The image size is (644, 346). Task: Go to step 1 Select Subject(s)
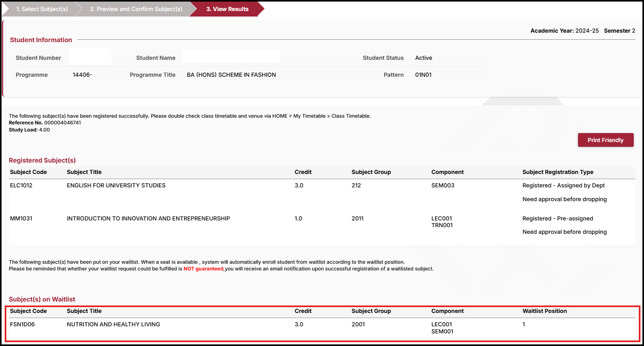coord(42,9)
